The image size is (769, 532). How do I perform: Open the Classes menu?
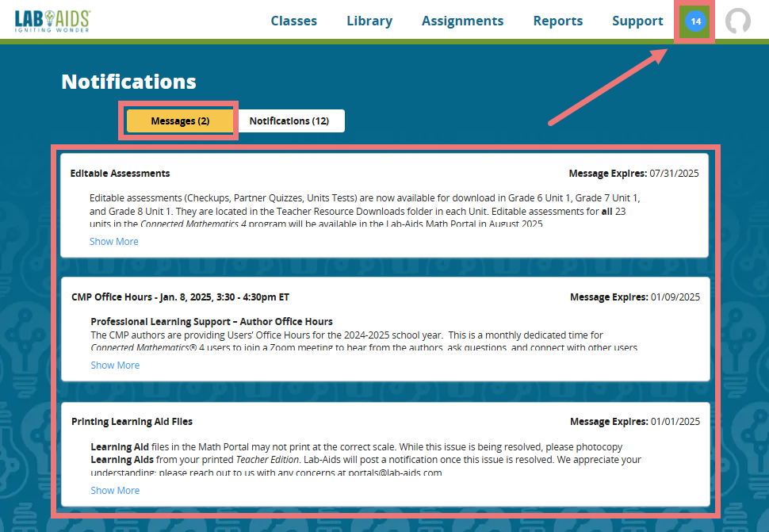(x=293, y=21)
